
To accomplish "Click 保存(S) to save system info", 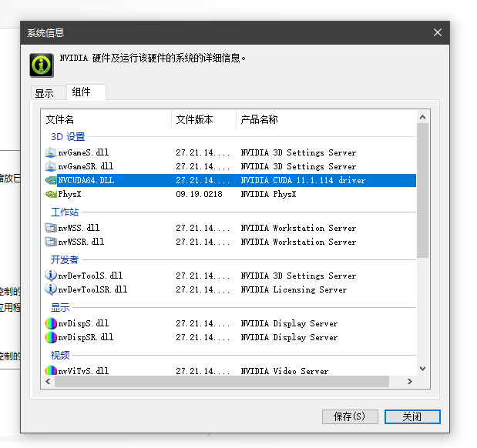I will [350, 416].
